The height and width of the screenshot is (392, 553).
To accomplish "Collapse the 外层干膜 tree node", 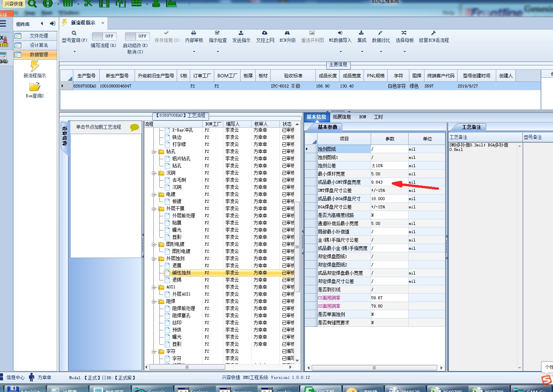I will [x=154, y=209].
